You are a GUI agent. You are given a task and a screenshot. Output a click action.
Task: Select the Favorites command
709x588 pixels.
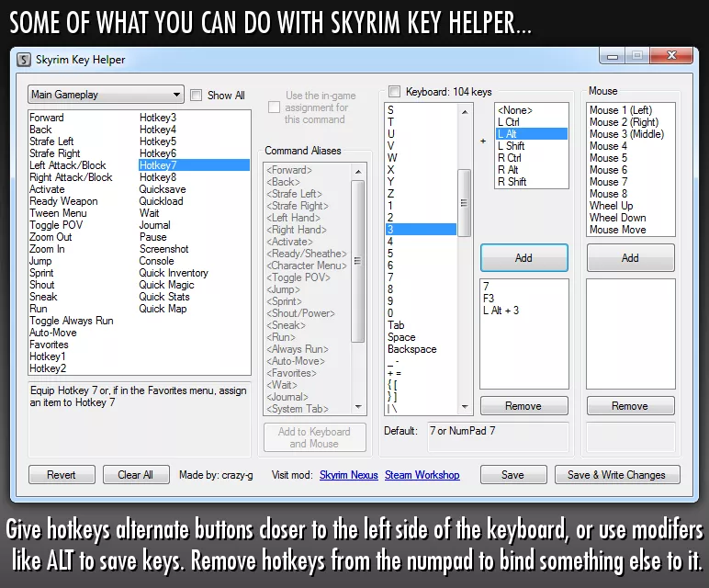pyautogui.click(x=49, y=345)
